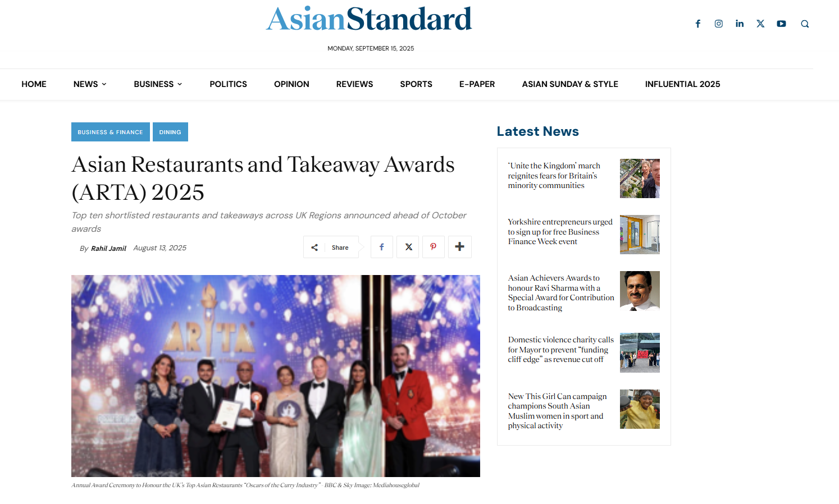Viewport: 839px width, 504px height.
Task: Show more sharing options plus icon
Action: click(460, 247)
